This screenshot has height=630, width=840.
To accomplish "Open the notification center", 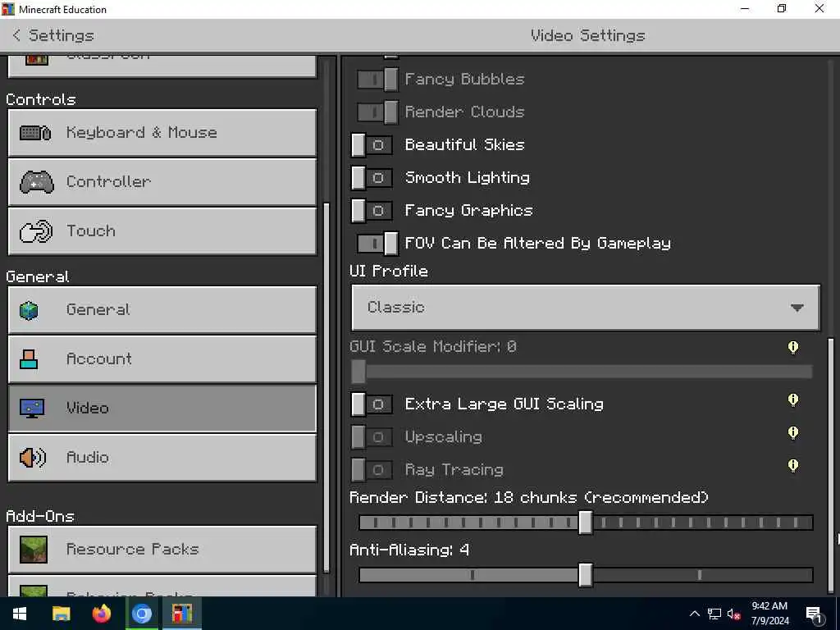I will point(813,614).
